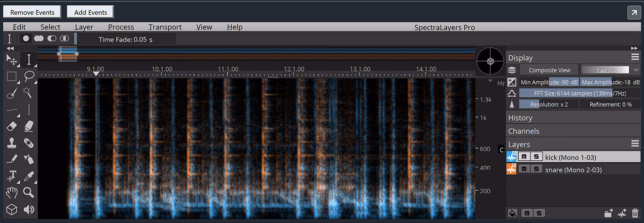Screen dimensions: 644x223
Task: Add new layer with folder-plus icon
Action: (x=608, y=213)
